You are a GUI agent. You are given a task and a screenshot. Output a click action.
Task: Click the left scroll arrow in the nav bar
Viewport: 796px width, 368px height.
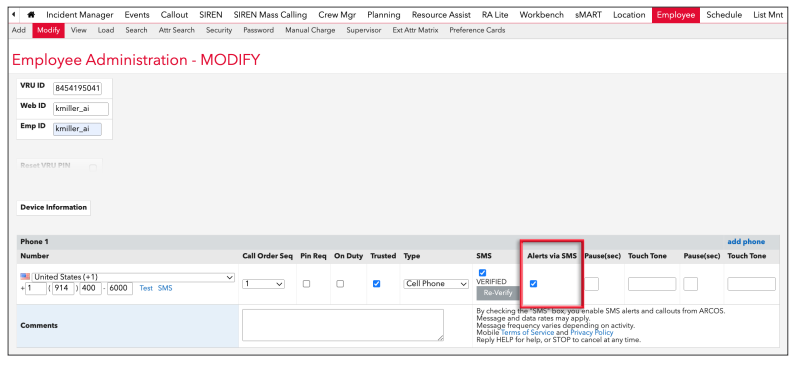coord(14,15)
